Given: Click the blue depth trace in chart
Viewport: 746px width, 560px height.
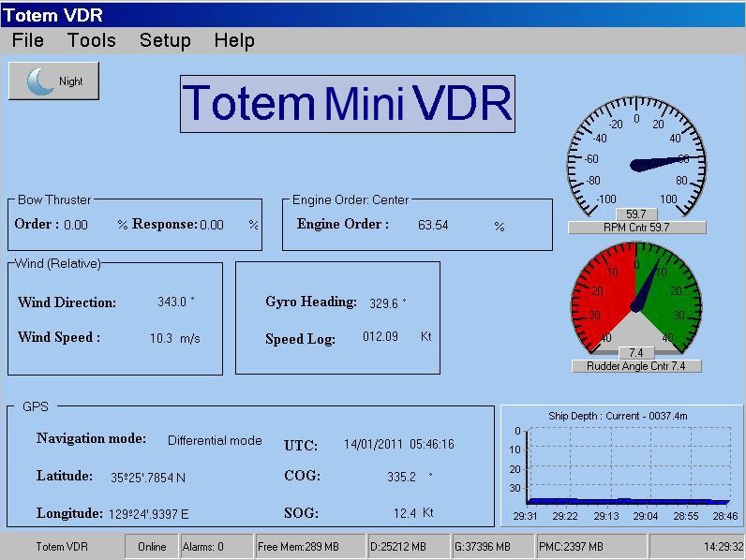Looking at the screenshot, I should point(628,501).
